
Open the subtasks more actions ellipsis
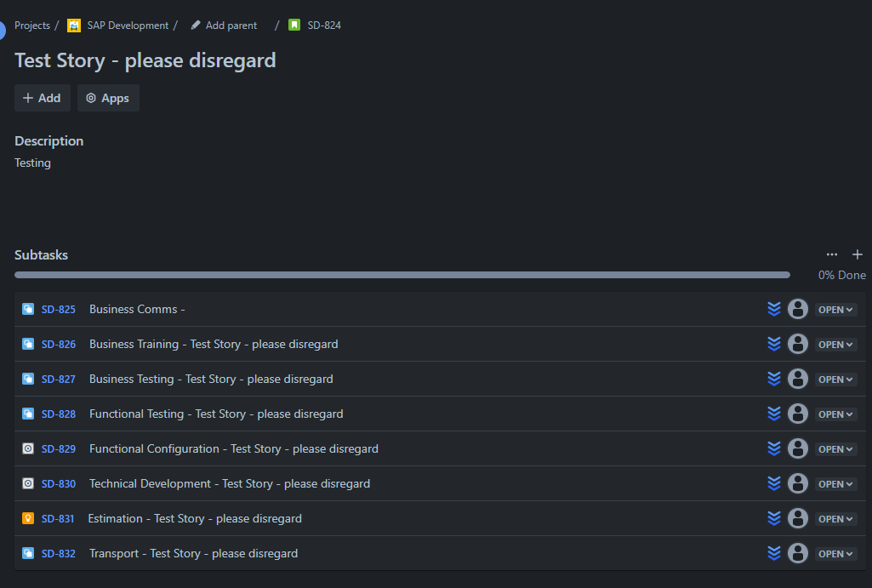click(832, 254)
